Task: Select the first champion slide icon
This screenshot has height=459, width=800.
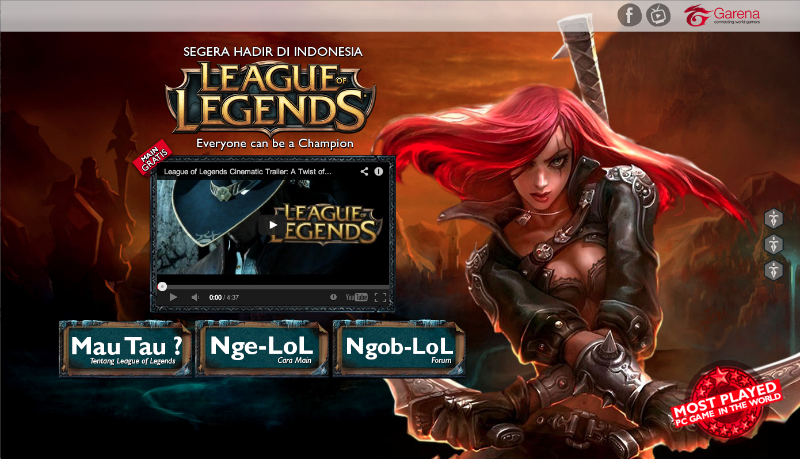Action: [773, 218]
